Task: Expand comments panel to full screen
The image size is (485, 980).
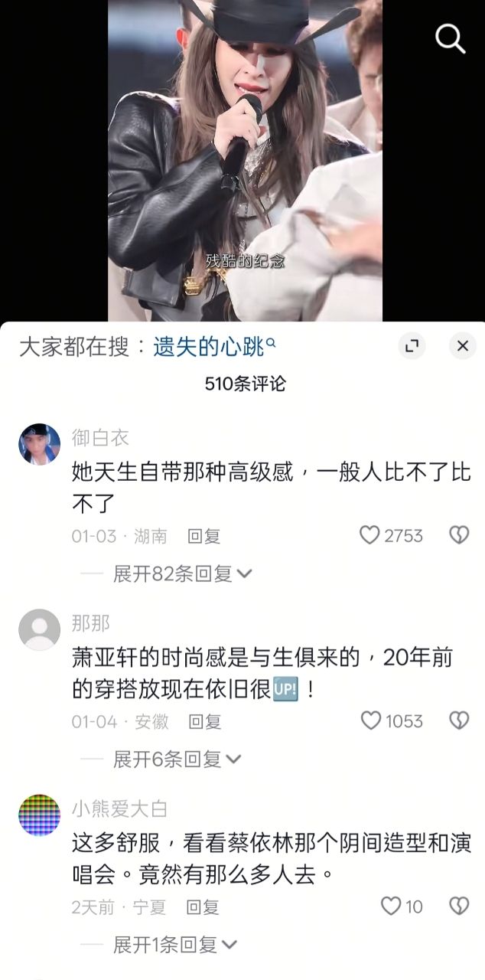Action: [x=412, y=346]
